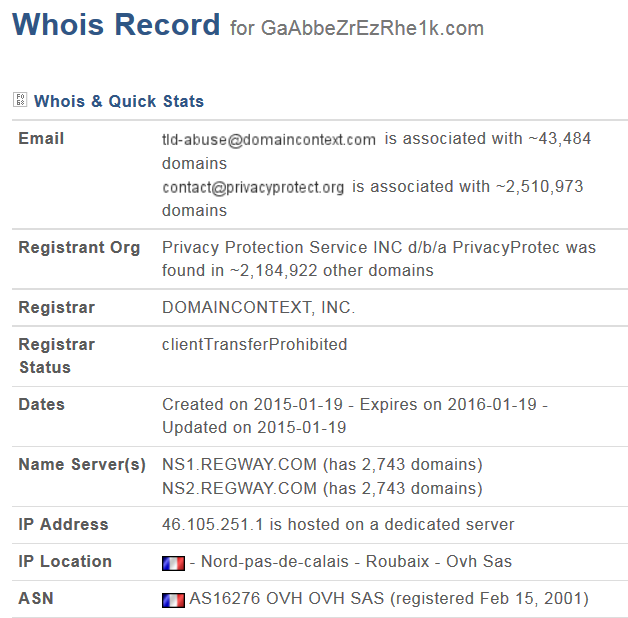Click the French flag beside IP Location

(173, 563)
